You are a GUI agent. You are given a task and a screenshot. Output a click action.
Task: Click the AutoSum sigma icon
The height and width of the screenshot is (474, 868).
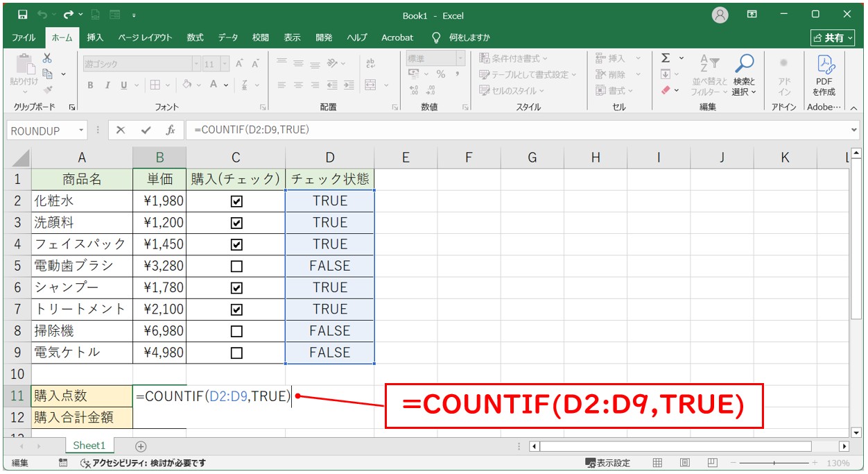tap(666, 58)
